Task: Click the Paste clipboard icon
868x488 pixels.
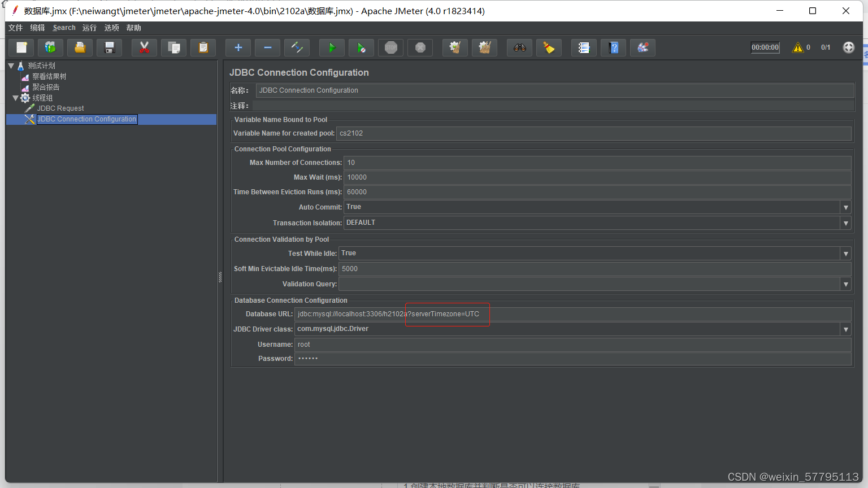Action: tap(203, 47)
